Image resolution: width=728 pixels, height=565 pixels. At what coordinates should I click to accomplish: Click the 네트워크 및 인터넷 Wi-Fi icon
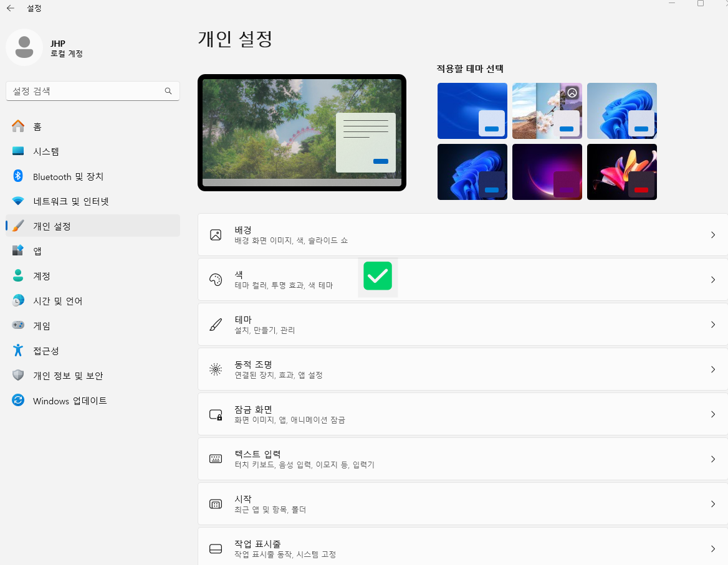[18, 201]
